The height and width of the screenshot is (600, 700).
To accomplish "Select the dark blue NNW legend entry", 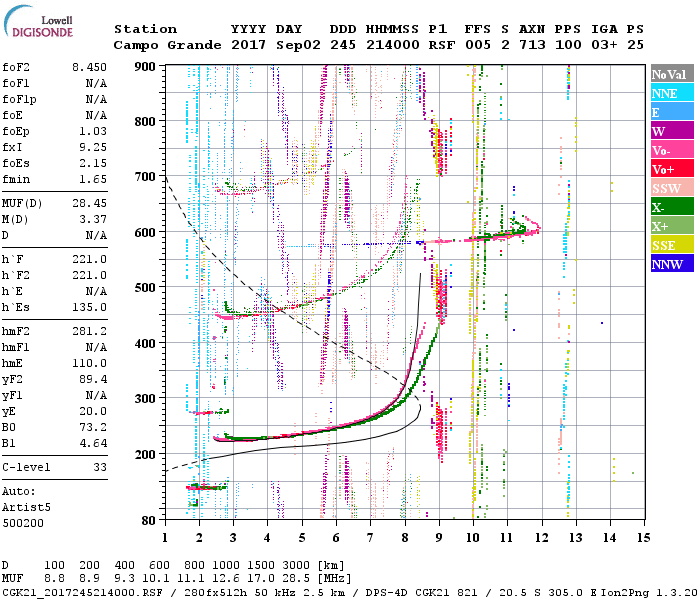I will [x=671, y=265].
